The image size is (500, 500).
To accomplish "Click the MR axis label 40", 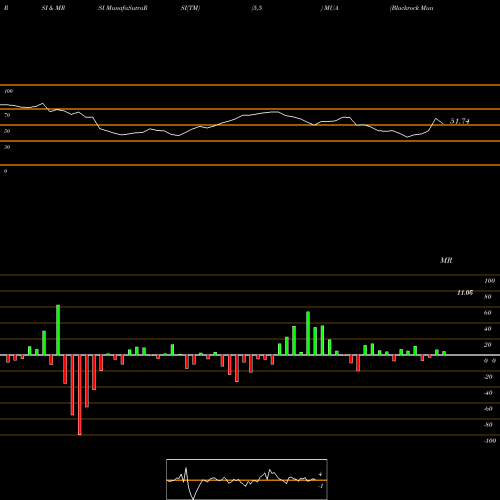I will (488, 329).
